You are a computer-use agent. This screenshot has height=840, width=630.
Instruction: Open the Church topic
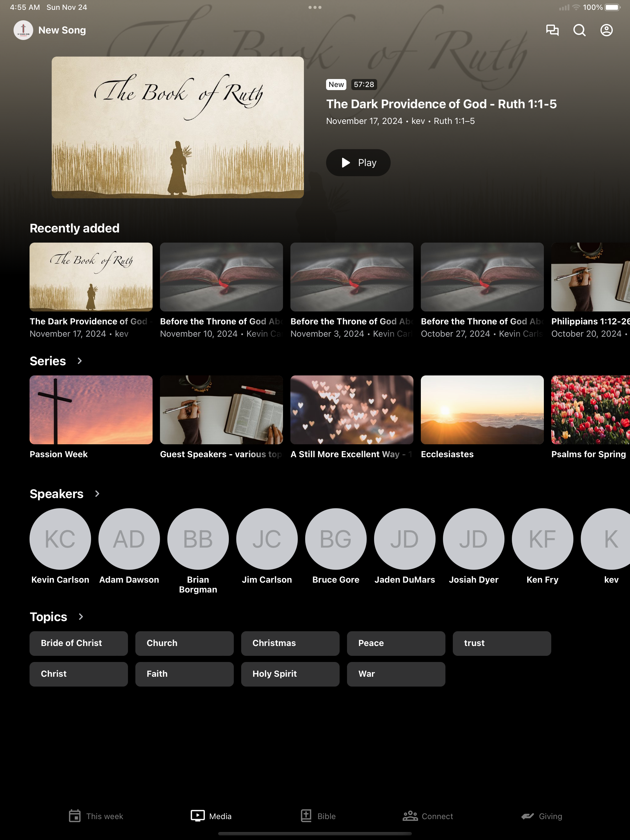pyautogui.click(x=184, y=643)
